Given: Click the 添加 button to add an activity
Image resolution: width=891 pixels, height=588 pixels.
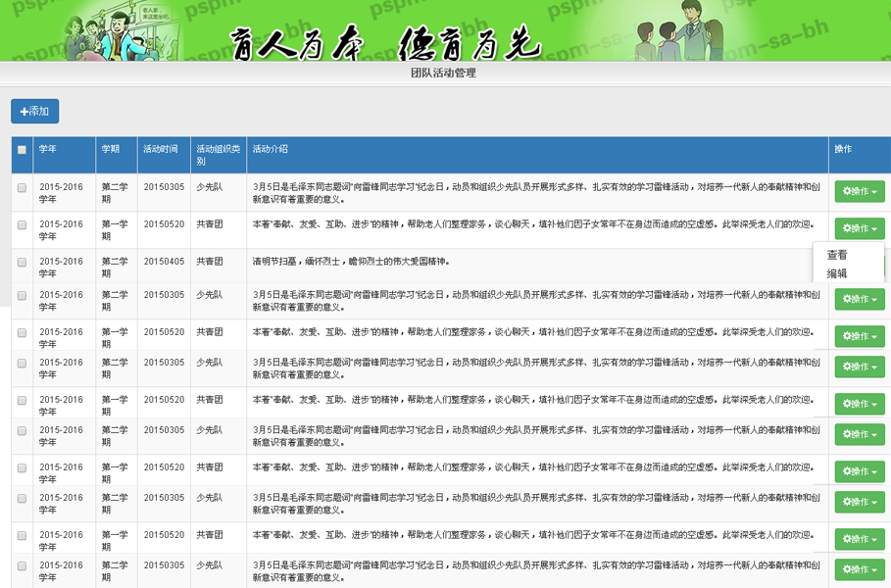Looking at the screenshot, I should coord(35,111).
